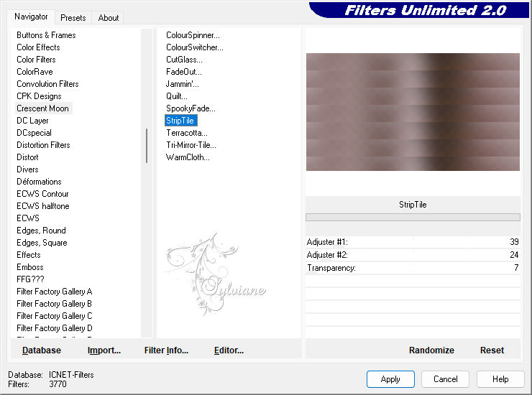The image size is (532, 395).
Task: Cancel the Filters Unlimited dialog
Action: tap(446, 379)
